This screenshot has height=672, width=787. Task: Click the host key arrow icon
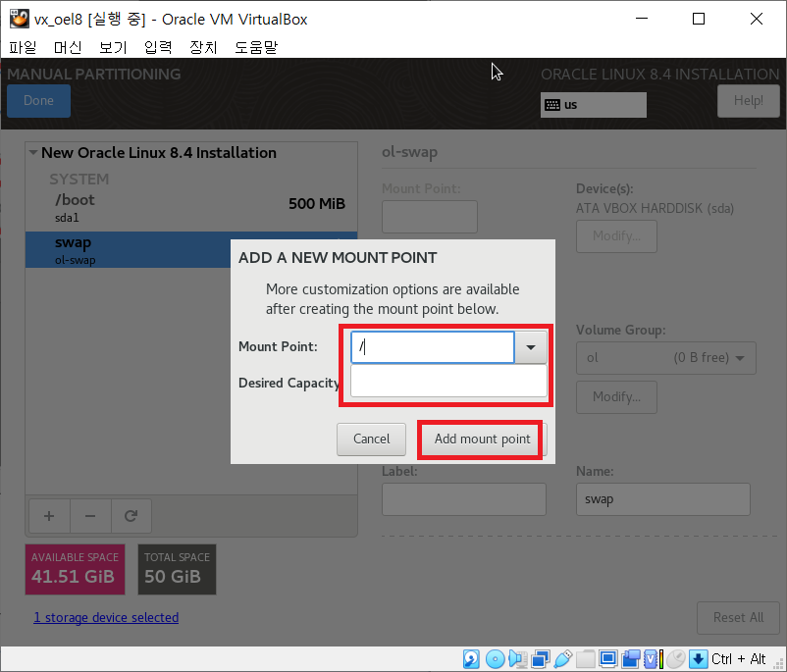tap(698, 658)
